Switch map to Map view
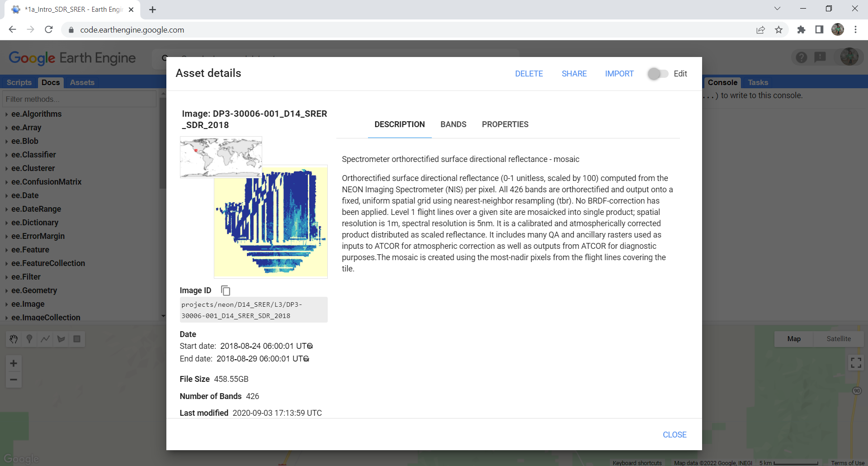The width and height of the screenshot is (868, 466). point(794,339)
